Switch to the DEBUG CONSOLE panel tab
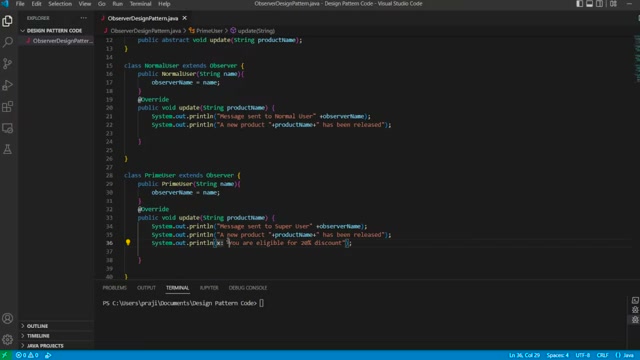The width and height of the screenshot is (640, 360). pos(248,288)
